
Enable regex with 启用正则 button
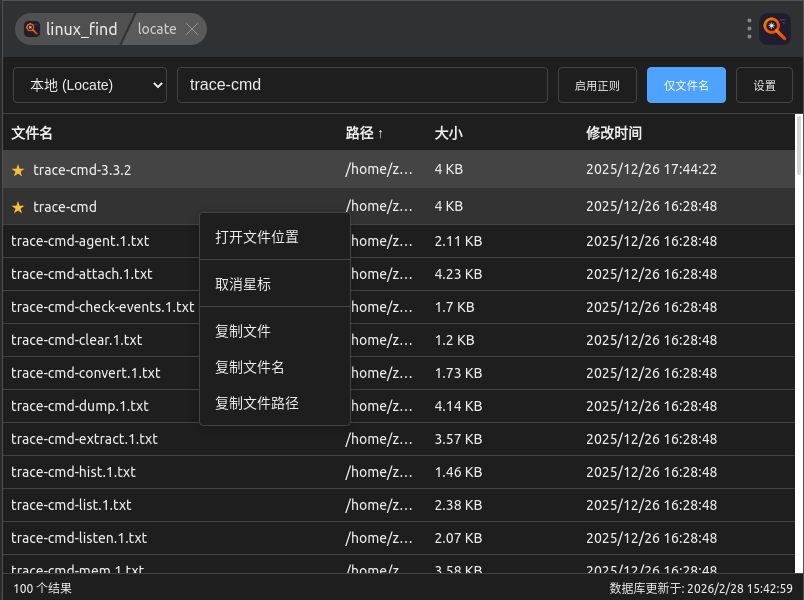coord(596,85)
